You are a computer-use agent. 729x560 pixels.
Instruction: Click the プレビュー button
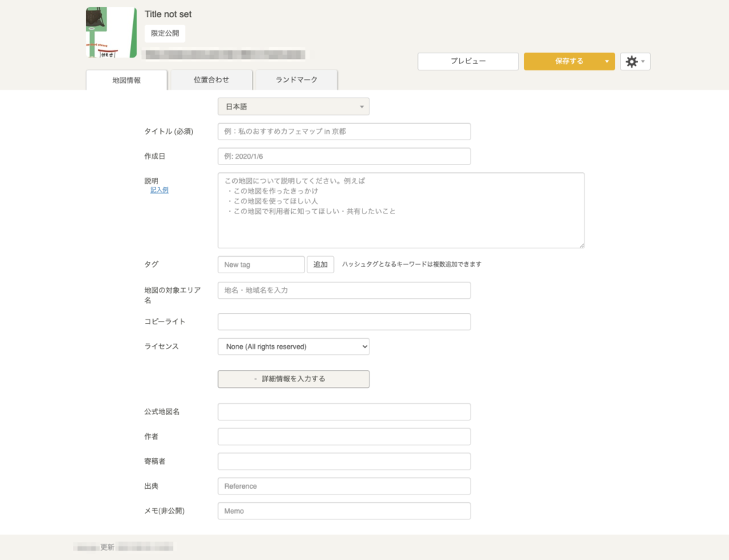pyautogui.click(x=468, y=62)
